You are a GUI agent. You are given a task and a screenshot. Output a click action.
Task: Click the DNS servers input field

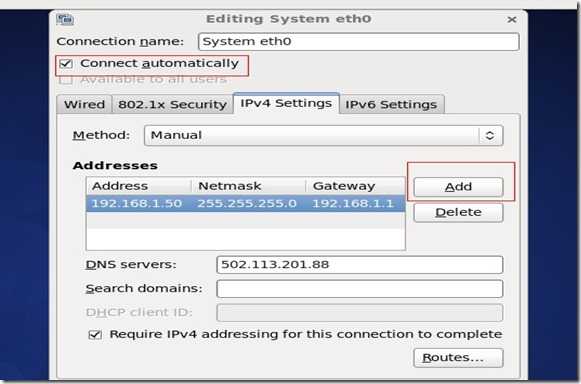pyautogui.click(x=359, y=265)
